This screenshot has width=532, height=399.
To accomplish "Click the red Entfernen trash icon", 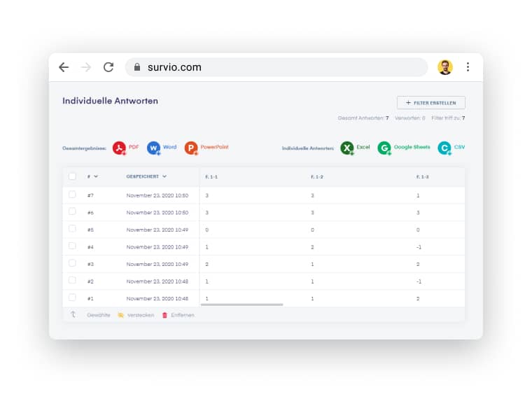I will click(164, 315).
